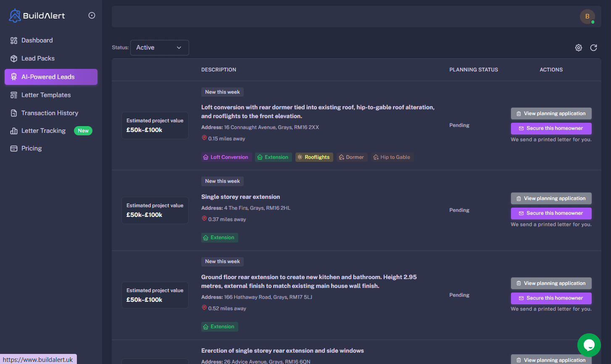Open Dashboard from the sidebar
The height and width of the screenshot is (364, 611).
click(x=37, y=40)
